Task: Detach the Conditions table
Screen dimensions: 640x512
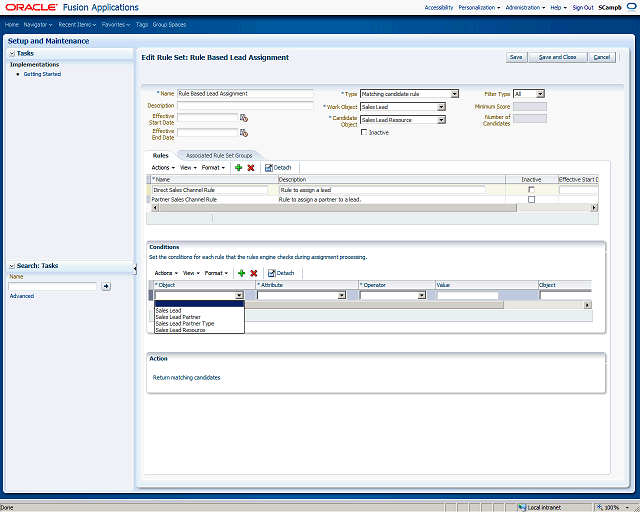Action: pyautogui.click(x=281, y=273)
